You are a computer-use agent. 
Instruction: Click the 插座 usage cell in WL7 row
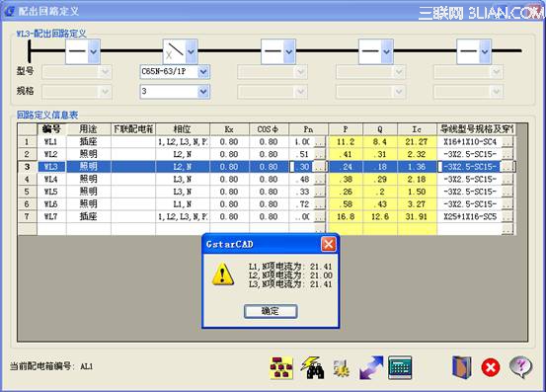[89, 216]
